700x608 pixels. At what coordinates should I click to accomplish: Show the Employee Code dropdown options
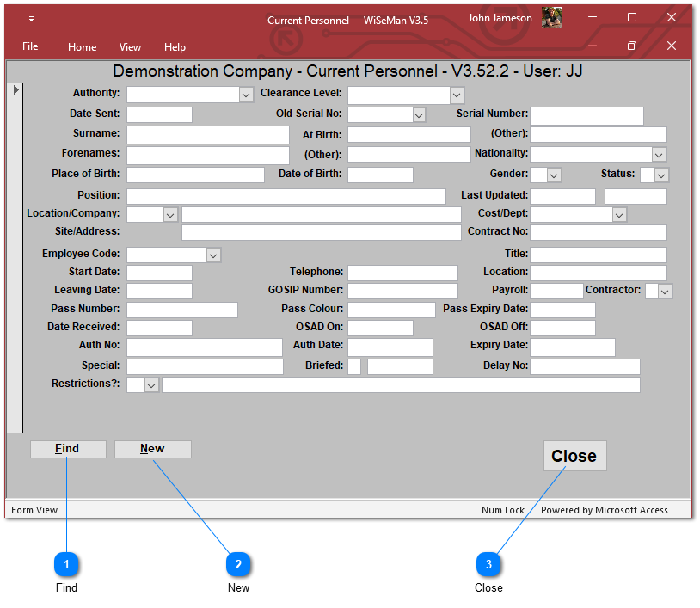tap(213, 255)
